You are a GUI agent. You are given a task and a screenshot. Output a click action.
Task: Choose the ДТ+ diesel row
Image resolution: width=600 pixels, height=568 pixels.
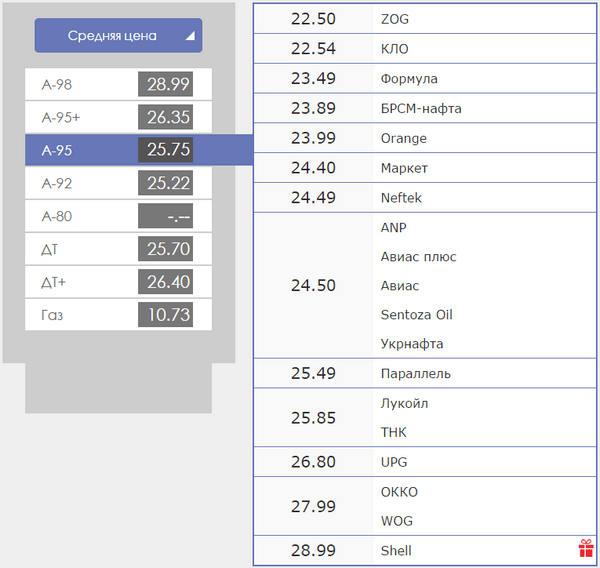(x=118, y=283)
